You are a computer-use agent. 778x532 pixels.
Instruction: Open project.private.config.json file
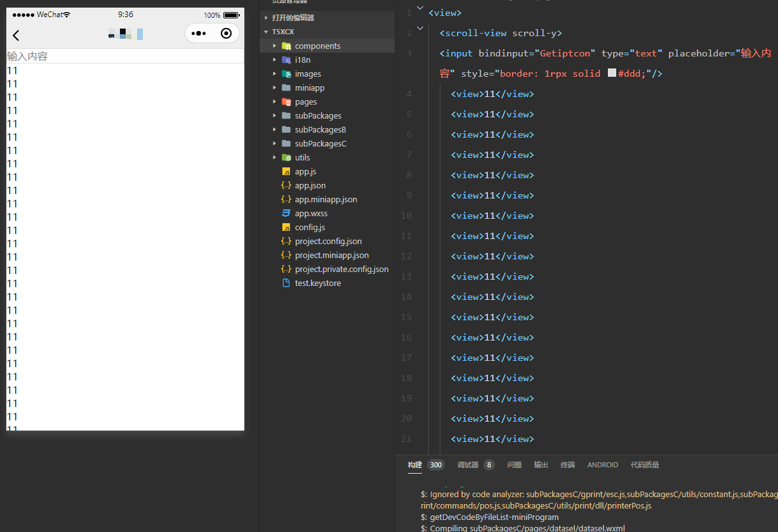(342, 269)
